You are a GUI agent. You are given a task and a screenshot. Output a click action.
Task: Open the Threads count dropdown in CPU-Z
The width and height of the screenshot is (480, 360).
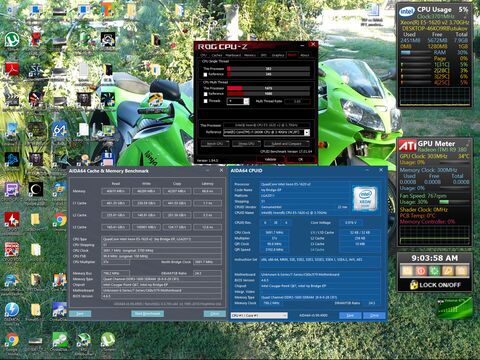238,101
